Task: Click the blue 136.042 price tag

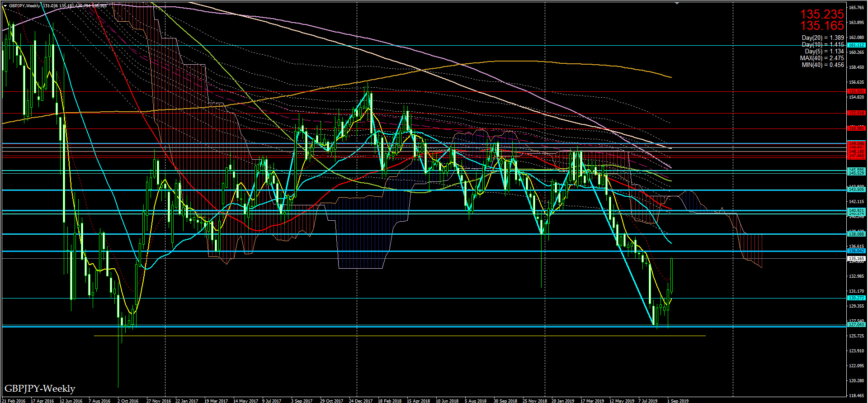Action: pos(857,251)
